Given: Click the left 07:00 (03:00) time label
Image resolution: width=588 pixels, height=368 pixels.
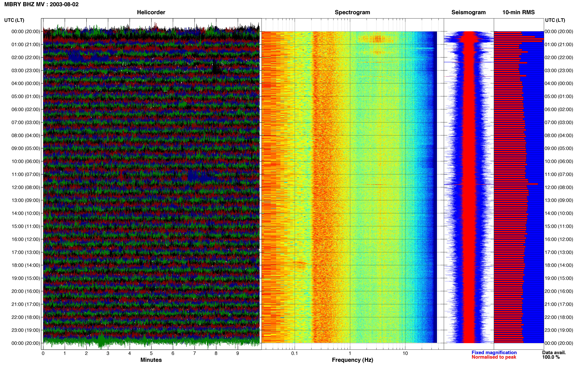Looking at the screenshot, I should coord(26,122).
